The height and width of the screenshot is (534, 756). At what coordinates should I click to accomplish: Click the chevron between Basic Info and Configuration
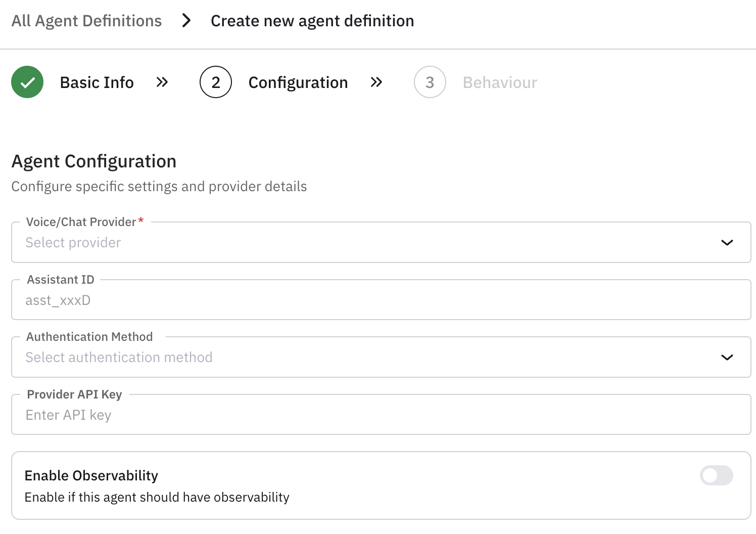click(162, 82)
